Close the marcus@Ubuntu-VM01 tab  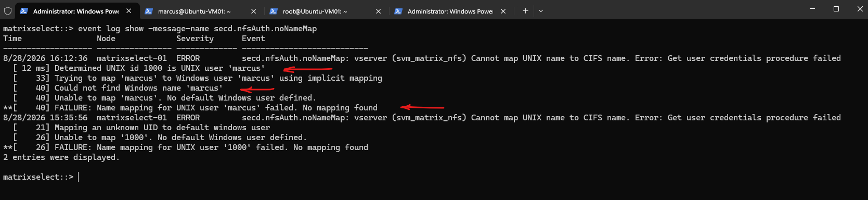pyautogui.click(x=253, y=11)
